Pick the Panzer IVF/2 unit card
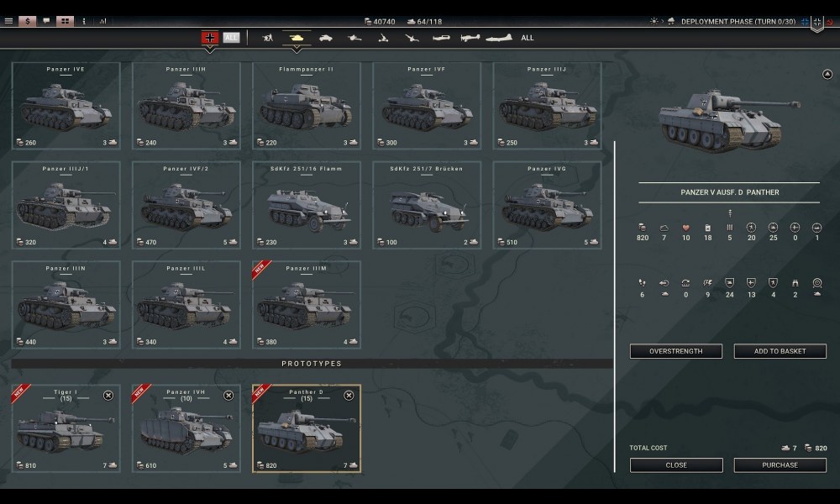 tap(186, 205)
